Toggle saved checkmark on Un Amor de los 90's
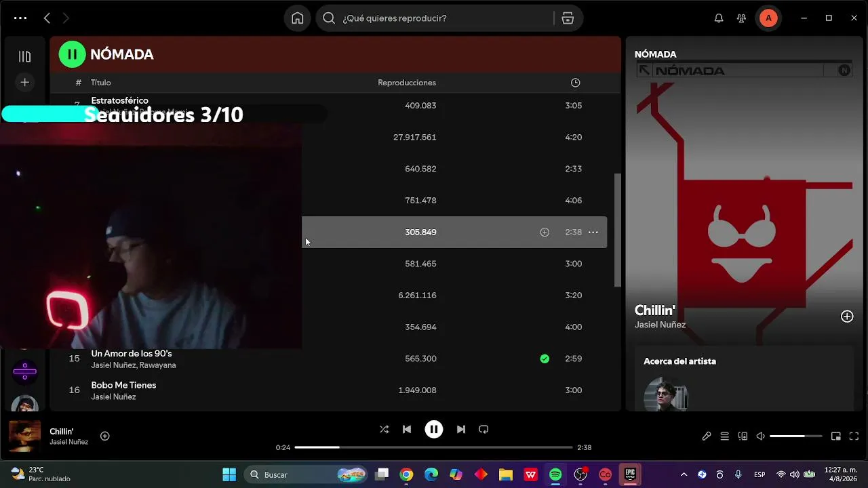This screenshot has height=488, width=868. 545,359
